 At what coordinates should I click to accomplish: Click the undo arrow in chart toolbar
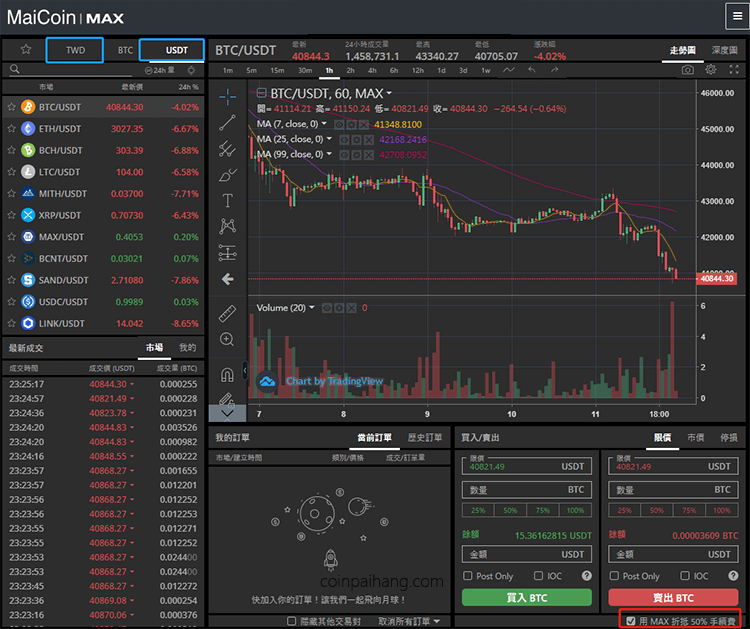532,70
